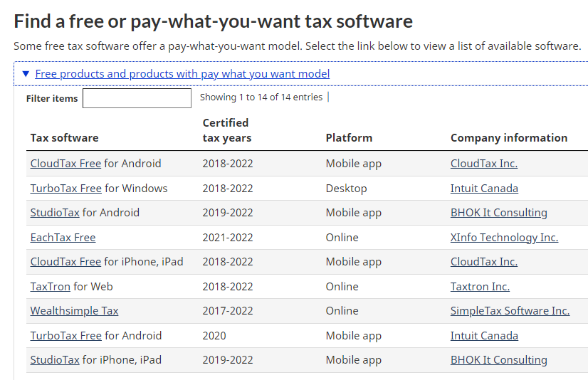
Task: Select '2019-2022' years in StudioTax Android row
Action: (x=228, y=213)
